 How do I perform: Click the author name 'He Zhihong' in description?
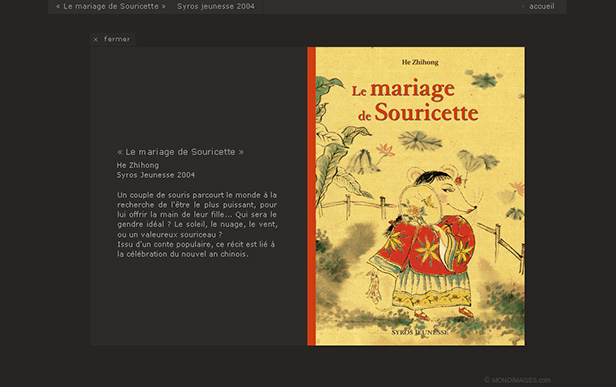click(x=138, y=165)
